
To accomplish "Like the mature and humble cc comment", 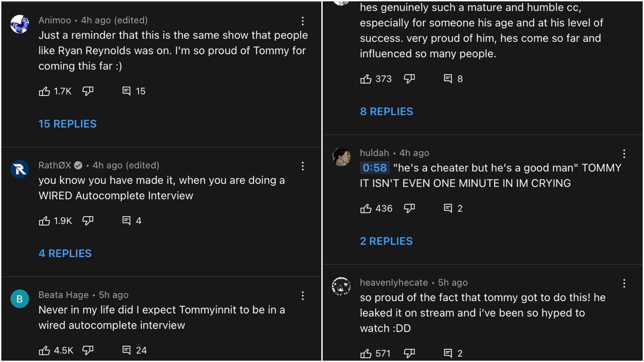I will (366, 79).
